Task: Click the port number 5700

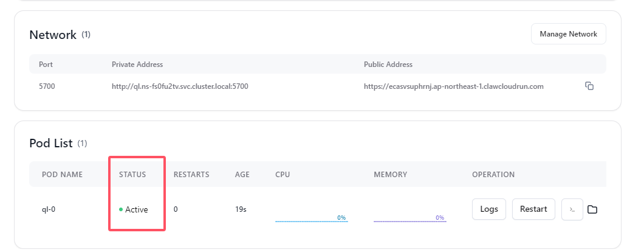Action: pos(47,86)
